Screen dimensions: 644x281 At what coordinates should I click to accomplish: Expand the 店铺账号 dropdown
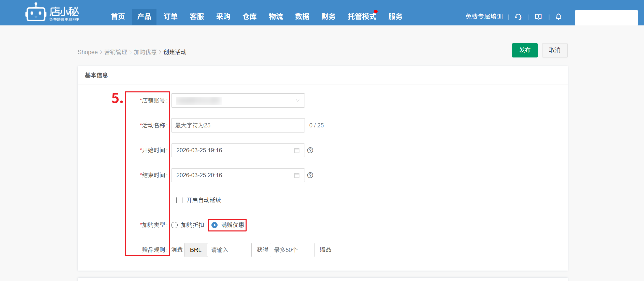pos(238,100)
